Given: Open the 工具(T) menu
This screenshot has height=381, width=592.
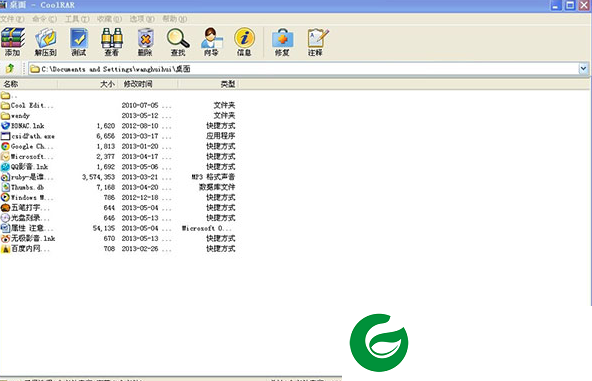Looking at the screenshot, I should [77, 19].
